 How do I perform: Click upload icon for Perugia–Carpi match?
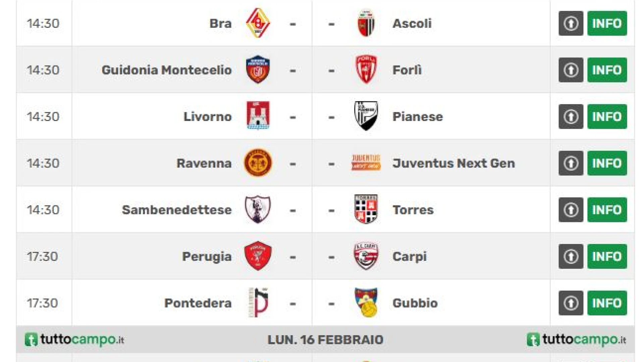click(571, 256)
